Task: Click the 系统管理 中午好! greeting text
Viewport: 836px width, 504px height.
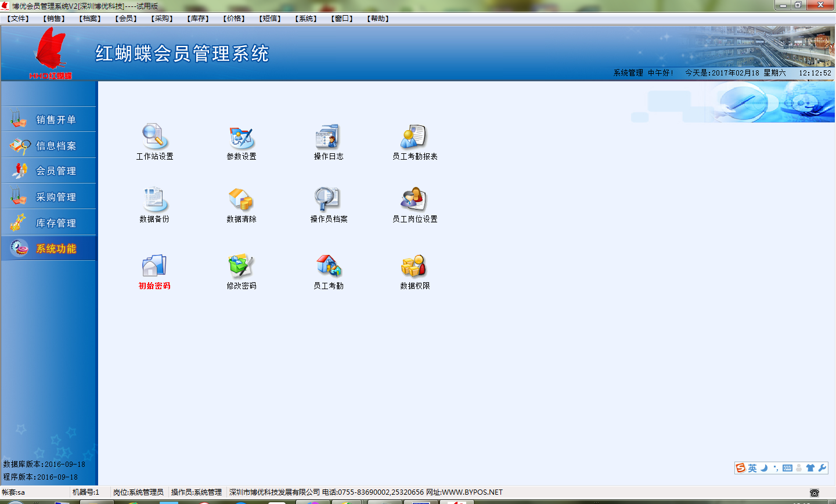Action: (643, 73)
